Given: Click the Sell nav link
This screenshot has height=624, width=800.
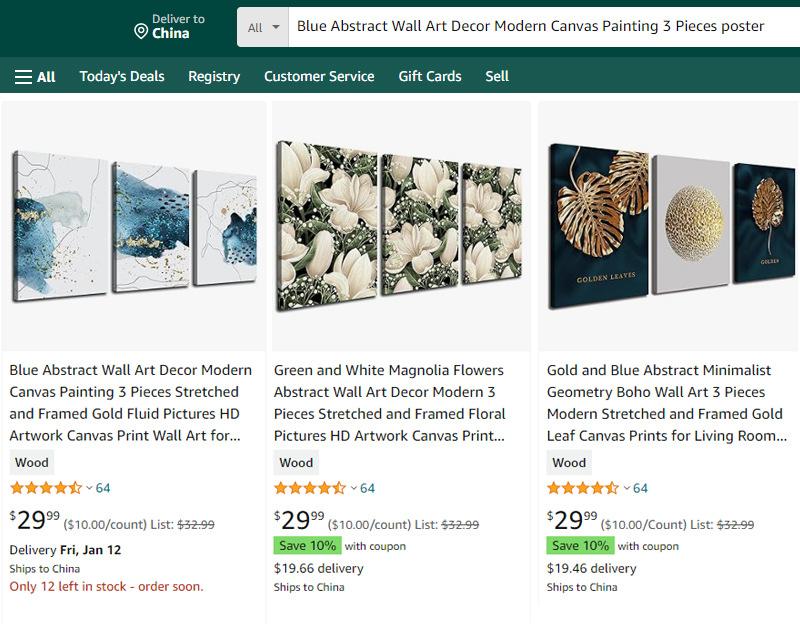Looking at the screenshot, I should pos(497,76).
